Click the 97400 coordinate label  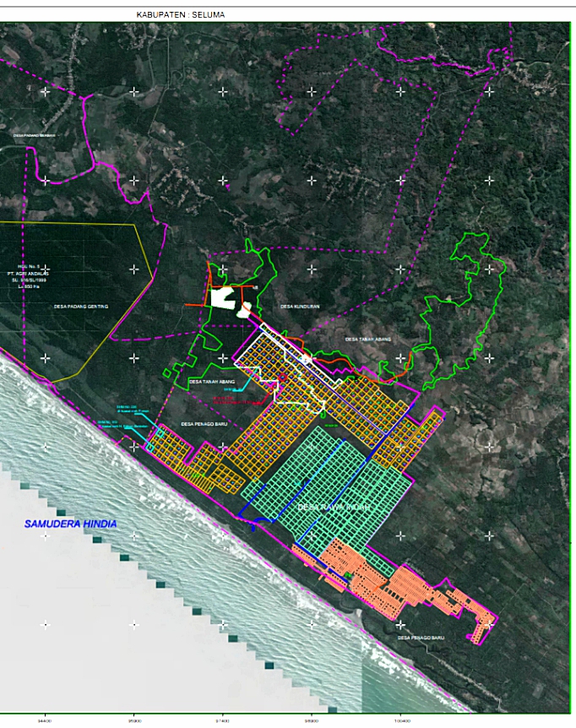[x=223, y=721]
